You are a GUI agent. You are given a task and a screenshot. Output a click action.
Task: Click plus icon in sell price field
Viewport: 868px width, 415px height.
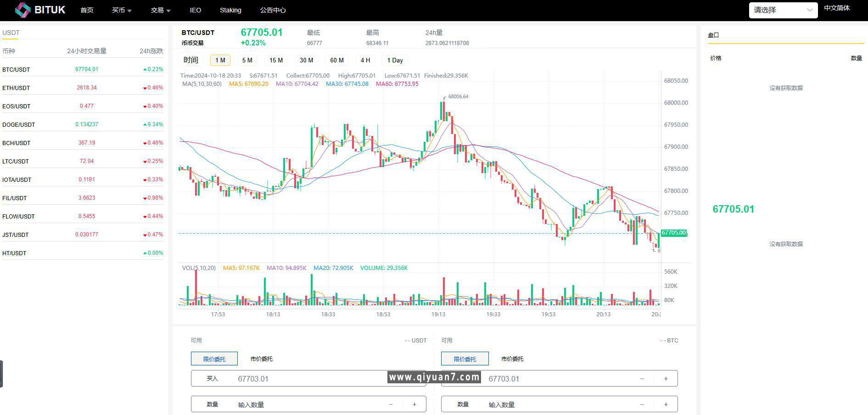pyautogui.click(x=666, y=379)
